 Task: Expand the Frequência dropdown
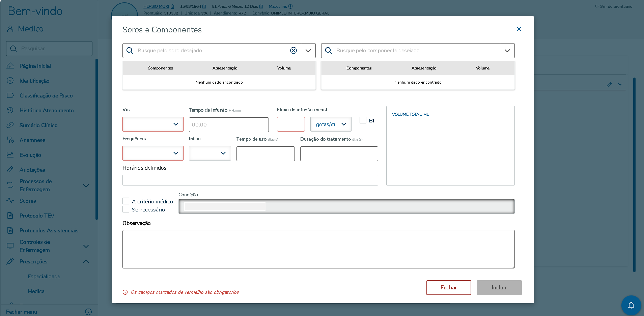(x=153, y=153)
